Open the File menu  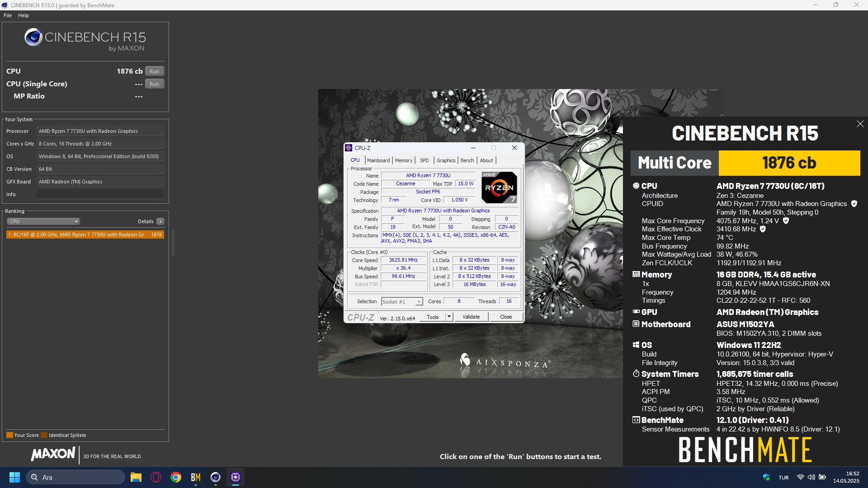click(8, 15)
